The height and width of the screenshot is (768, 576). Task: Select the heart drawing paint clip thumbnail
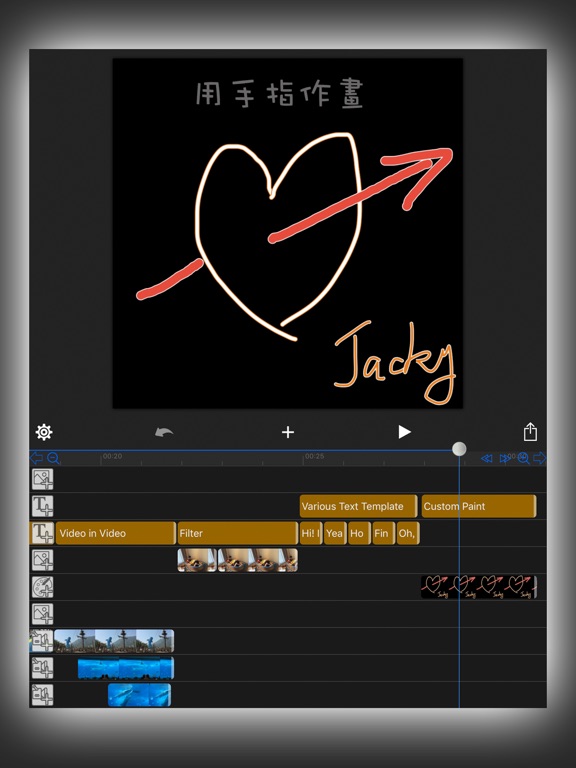[x=479, y=587]
